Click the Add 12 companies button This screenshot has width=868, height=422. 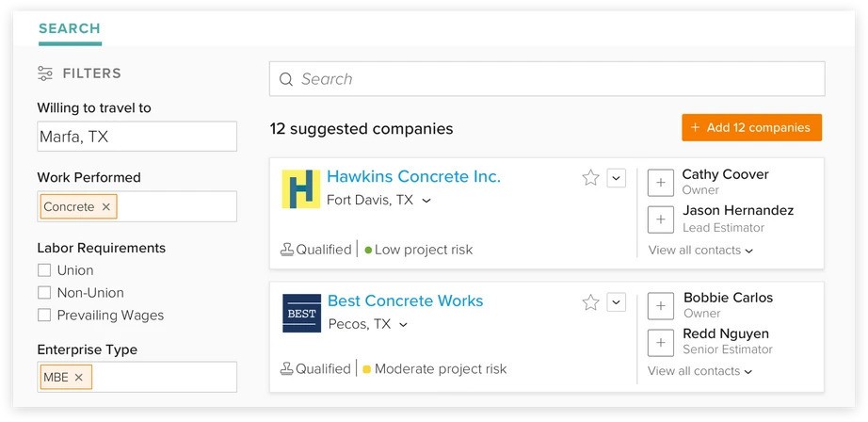751,127
